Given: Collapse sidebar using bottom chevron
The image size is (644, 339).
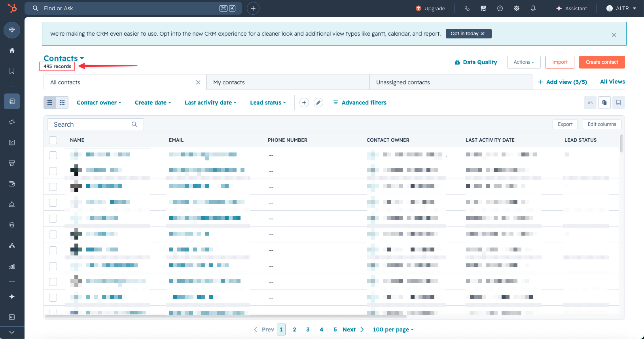Looking at the screenshot, I should pos(12,333).
